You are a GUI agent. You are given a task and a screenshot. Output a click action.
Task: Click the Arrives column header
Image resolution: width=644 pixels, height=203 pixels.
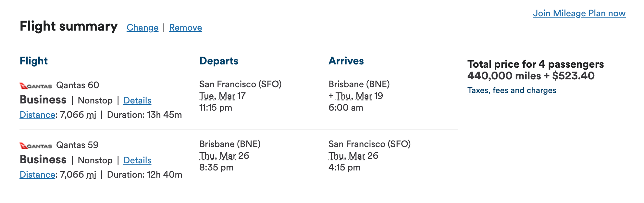pyautogui.click(x=346, y=61)
